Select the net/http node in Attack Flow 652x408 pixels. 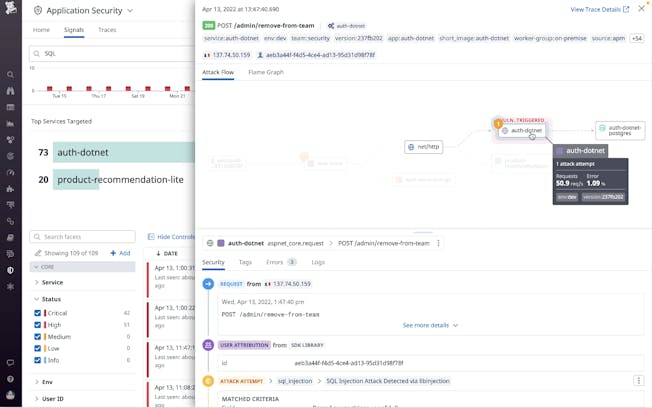click(423, 147)
